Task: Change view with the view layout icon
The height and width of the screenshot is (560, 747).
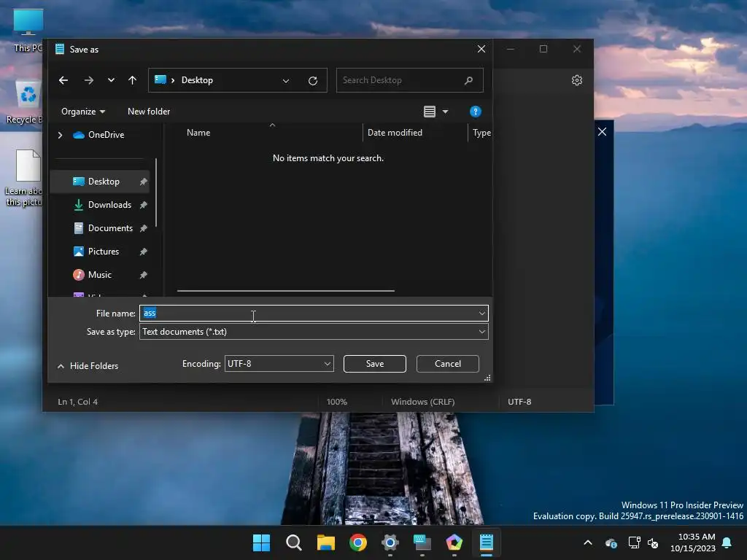Action: (429, 112)
